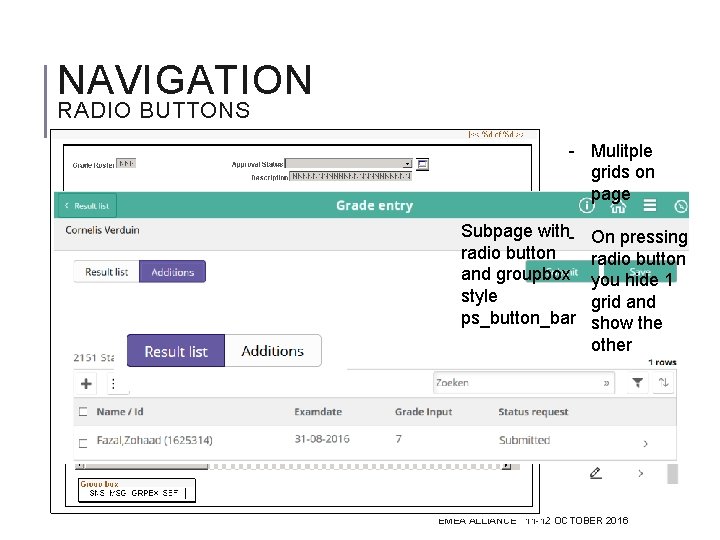The image size is (720, 540).
Task: Select the small Result list radio tab
Action: pos(107,272)
